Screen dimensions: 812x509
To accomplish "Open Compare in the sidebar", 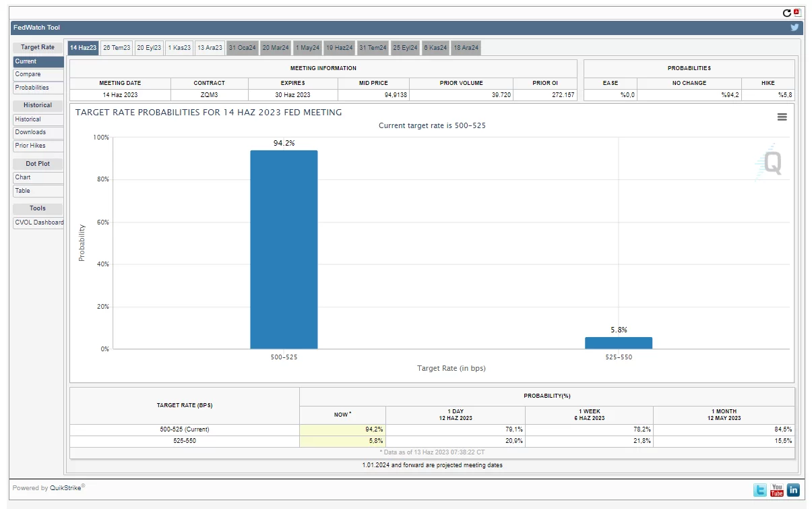I will (x=38, y=74).
